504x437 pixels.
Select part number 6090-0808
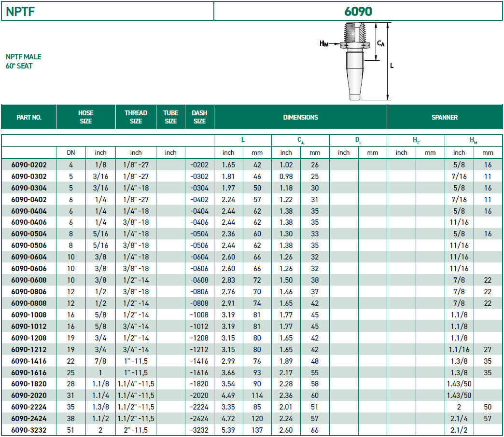point(29,303)
